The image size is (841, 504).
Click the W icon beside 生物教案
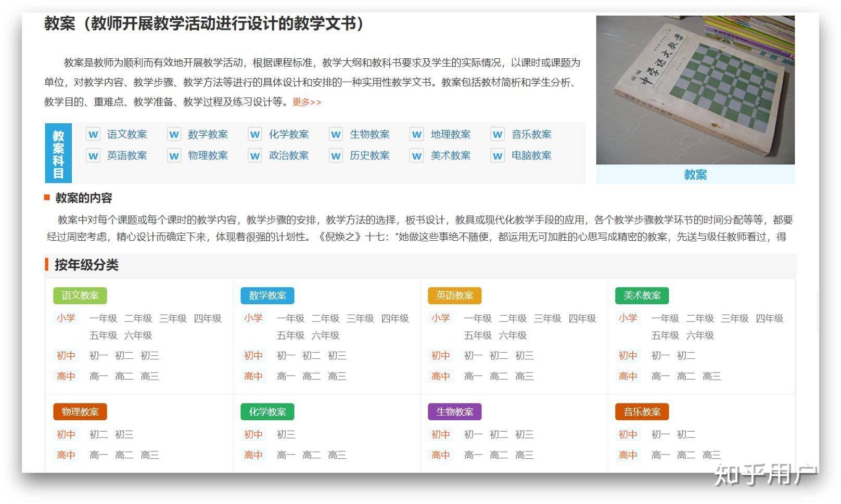tap(335, 134)
